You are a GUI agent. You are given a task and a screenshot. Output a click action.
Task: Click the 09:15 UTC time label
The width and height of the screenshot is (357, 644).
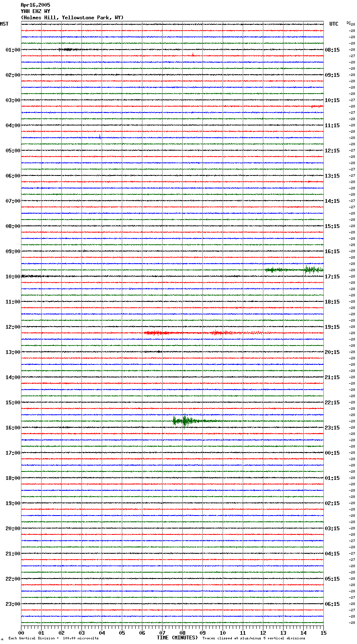click(x=332, y=75)
